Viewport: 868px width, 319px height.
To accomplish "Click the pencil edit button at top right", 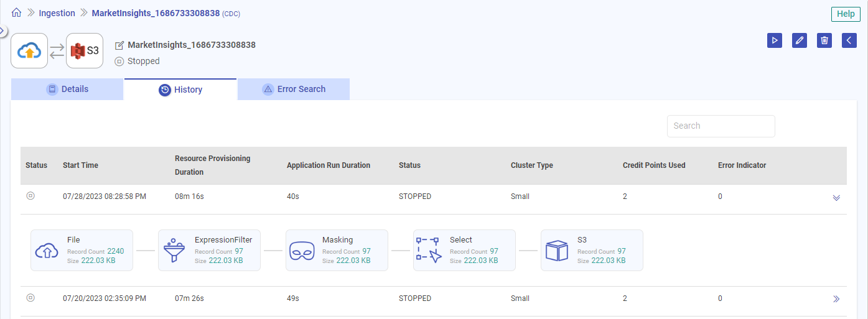I will click(x=800, y=40).
